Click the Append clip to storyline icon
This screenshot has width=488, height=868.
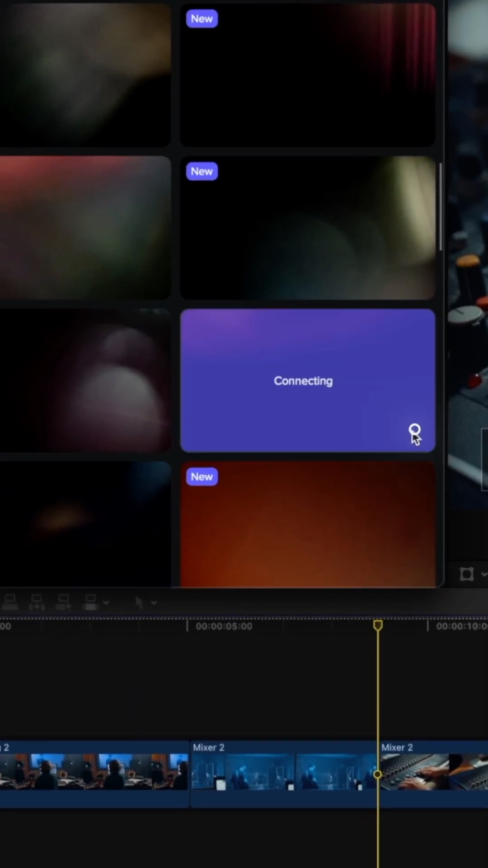63,602
